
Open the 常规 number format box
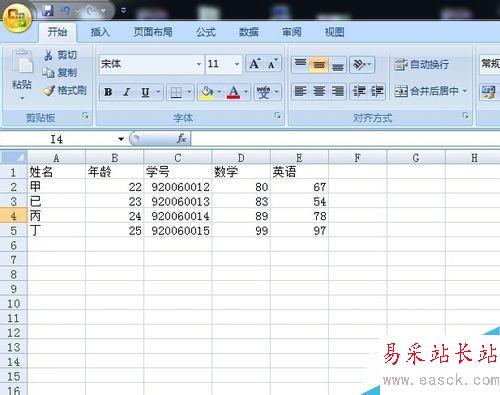[x=490, y=64]
